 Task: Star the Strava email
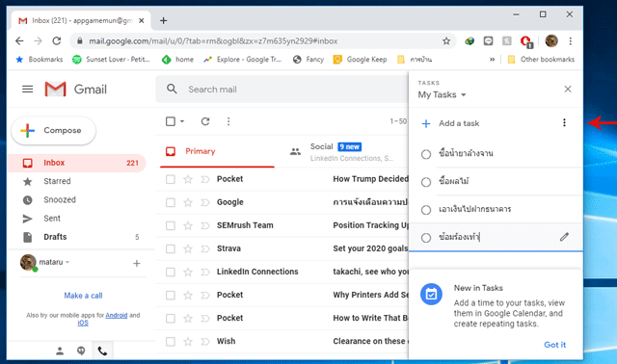click(188, 248)
